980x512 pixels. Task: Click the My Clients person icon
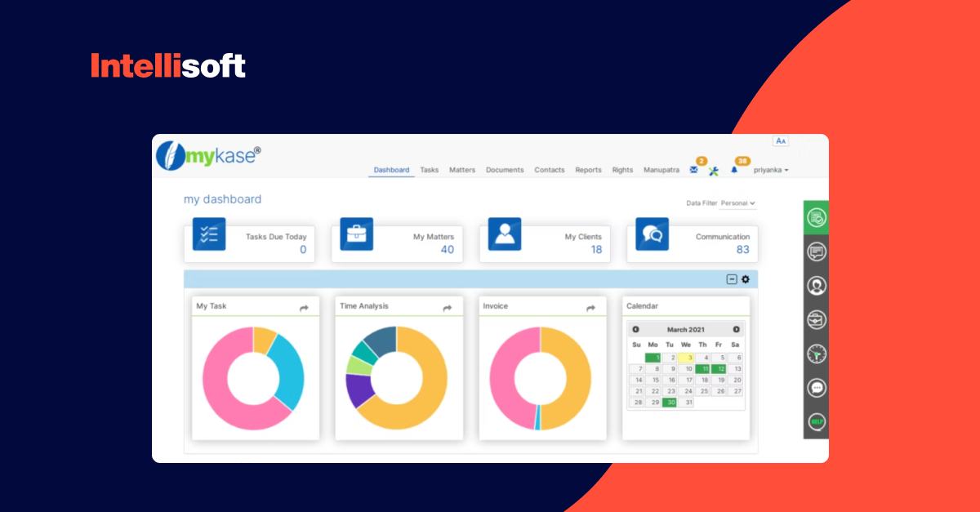pos(505,234)
